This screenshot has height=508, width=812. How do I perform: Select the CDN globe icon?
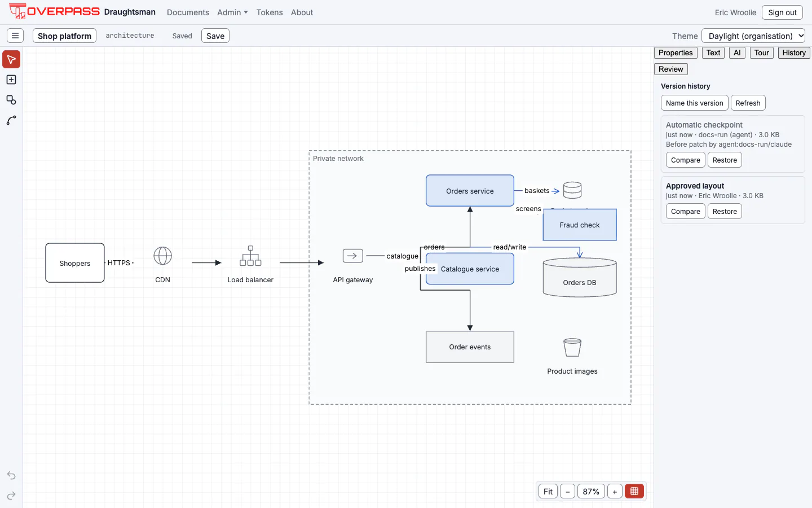[162, 256]
